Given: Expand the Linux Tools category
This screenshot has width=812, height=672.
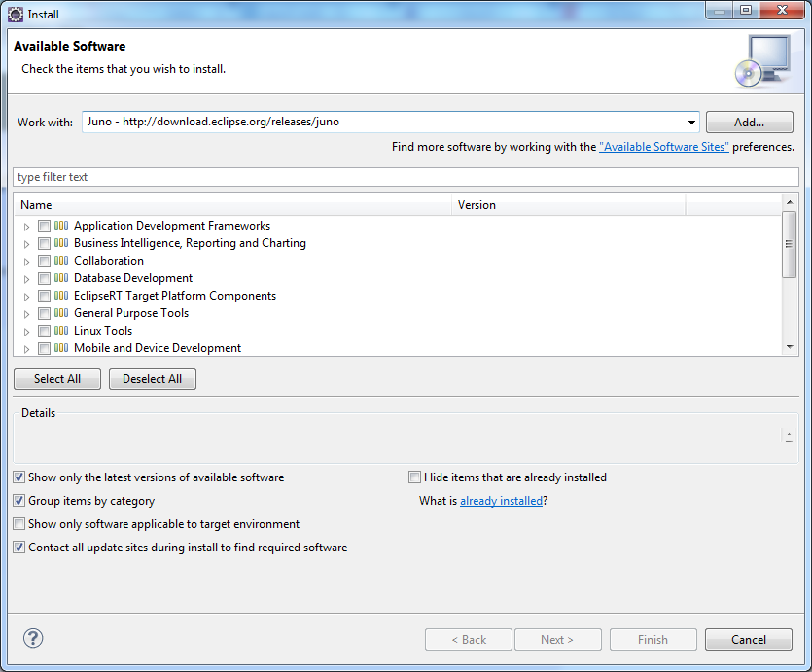Looking at the screenshot, I should pyautogui.click(x=26, y=332).
